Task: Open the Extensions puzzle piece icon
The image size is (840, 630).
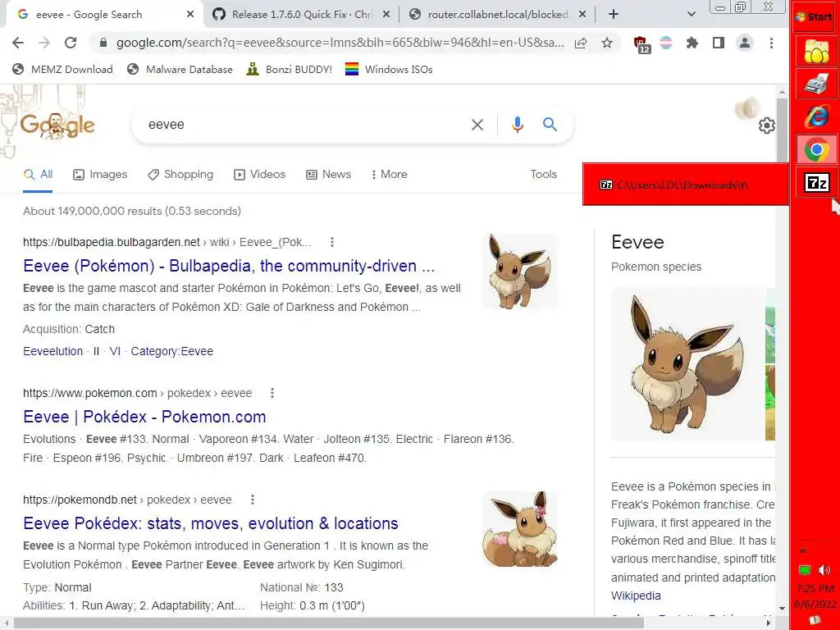Action: 692,43
